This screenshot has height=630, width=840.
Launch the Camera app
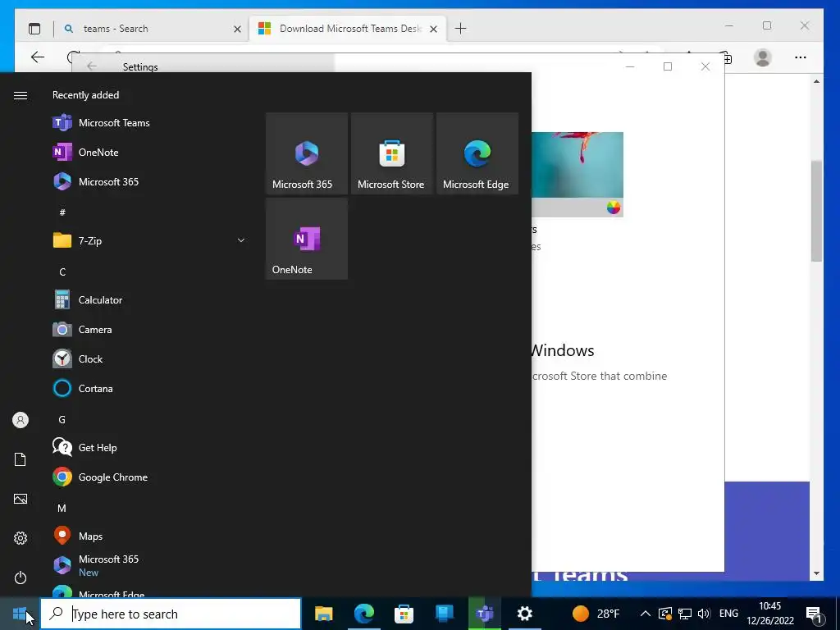149,330
